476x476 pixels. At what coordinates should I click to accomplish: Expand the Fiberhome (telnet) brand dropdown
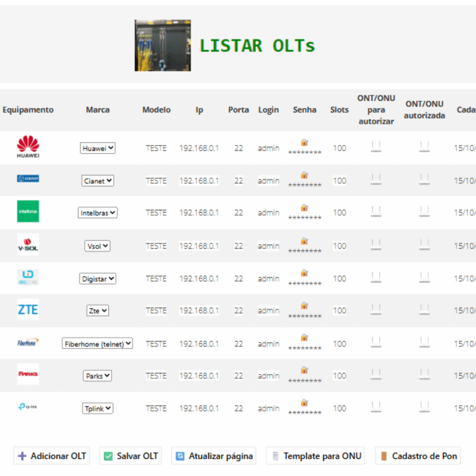coord(98,344)
